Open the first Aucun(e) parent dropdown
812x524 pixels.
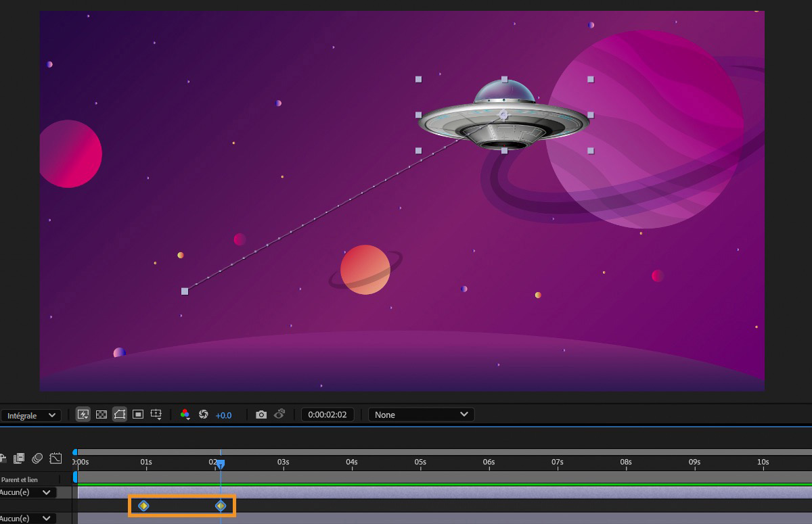(27, 492)
